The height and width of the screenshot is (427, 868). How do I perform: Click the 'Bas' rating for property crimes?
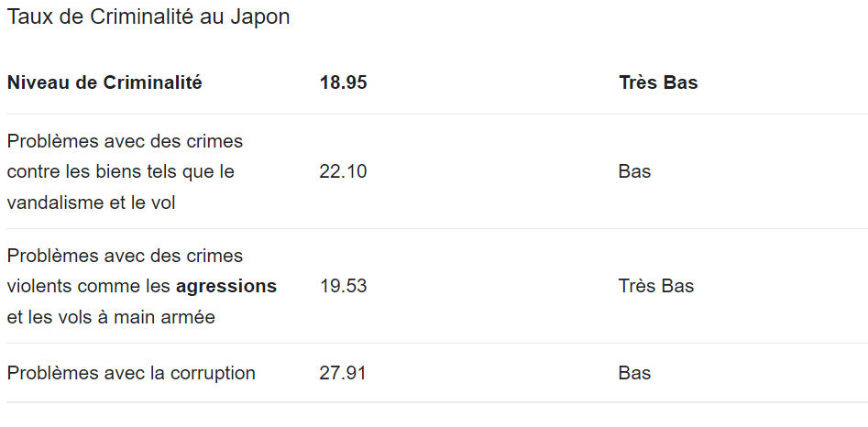(x=634, y=171)
